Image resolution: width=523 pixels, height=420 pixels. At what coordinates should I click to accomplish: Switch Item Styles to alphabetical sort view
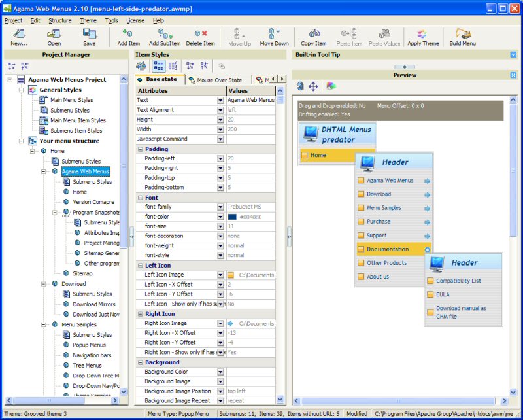173,66
